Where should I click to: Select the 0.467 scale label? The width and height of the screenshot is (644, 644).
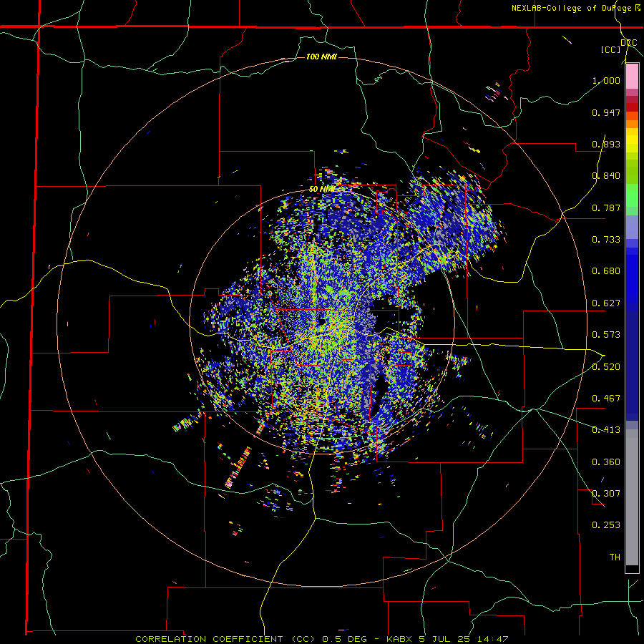606,399
